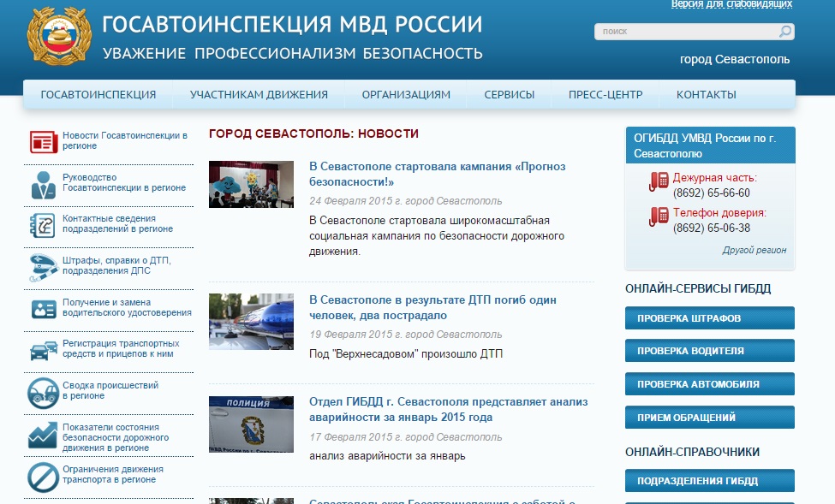Click the ПРИЕМ ОБРАЩЕНИЙ button
The image size is (835, 504).
[x=710, y=418]
